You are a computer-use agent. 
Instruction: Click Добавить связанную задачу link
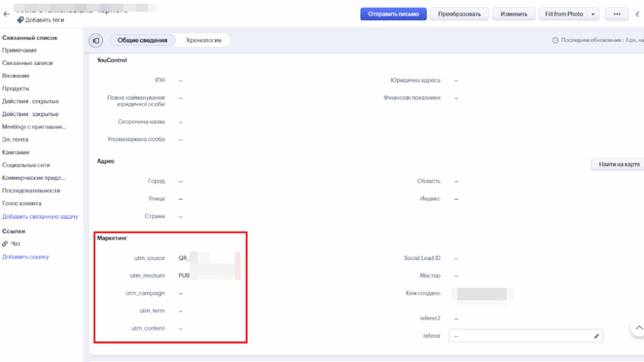41,216
